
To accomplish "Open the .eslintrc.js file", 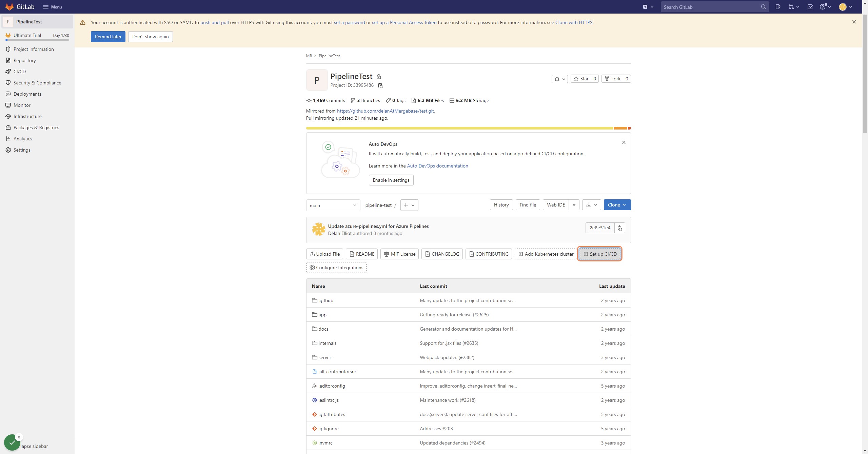I will (x=328, y=400).
